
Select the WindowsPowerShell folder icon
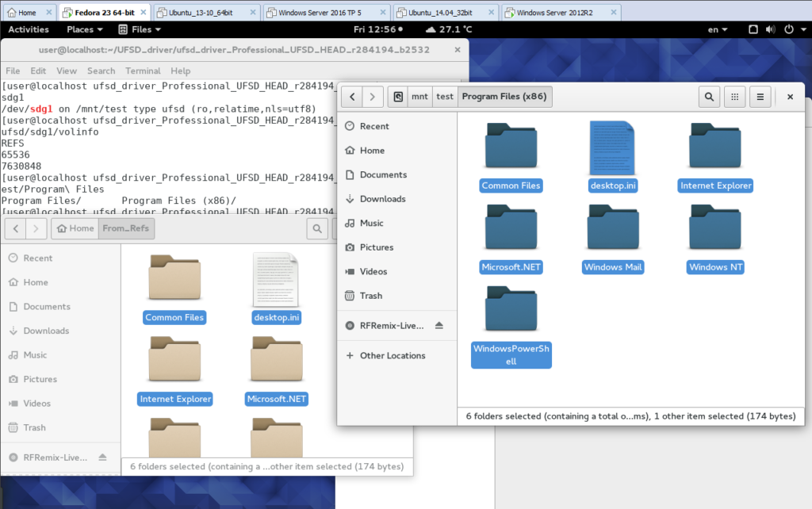[x=511, y=310]
